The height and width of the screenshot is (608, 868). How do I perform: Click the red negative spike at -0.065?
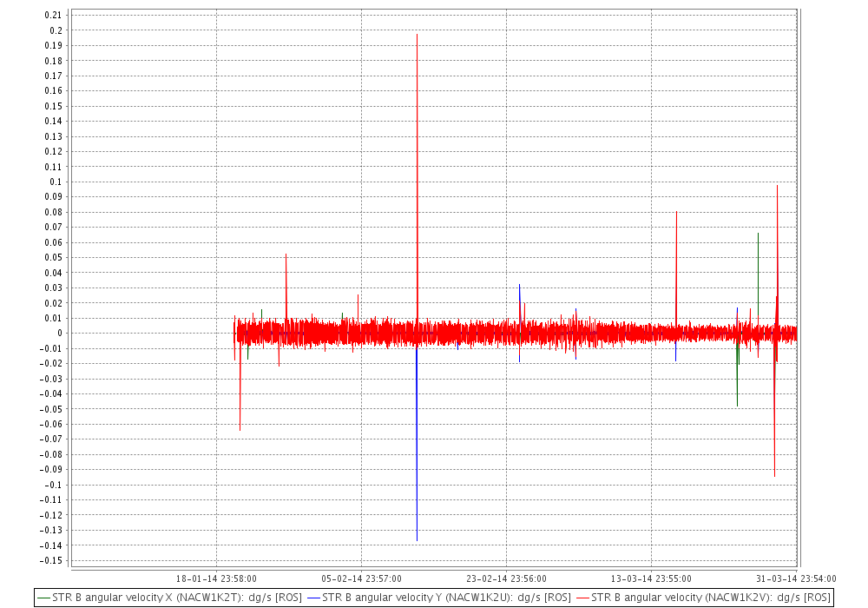click(240, 429)
